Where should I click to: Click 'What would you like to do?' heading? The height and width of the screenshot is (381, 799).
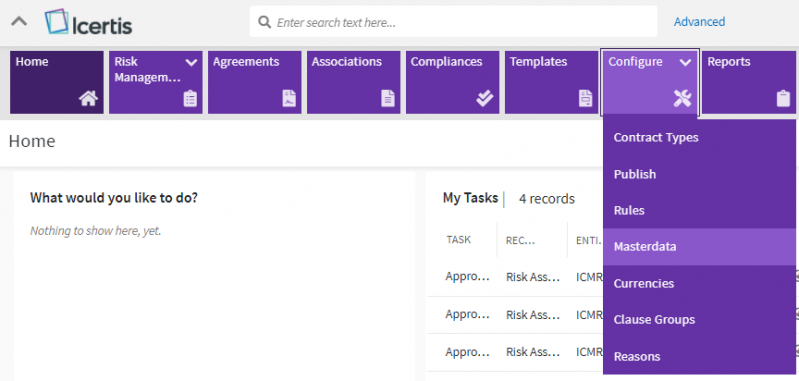coord(114,198)
